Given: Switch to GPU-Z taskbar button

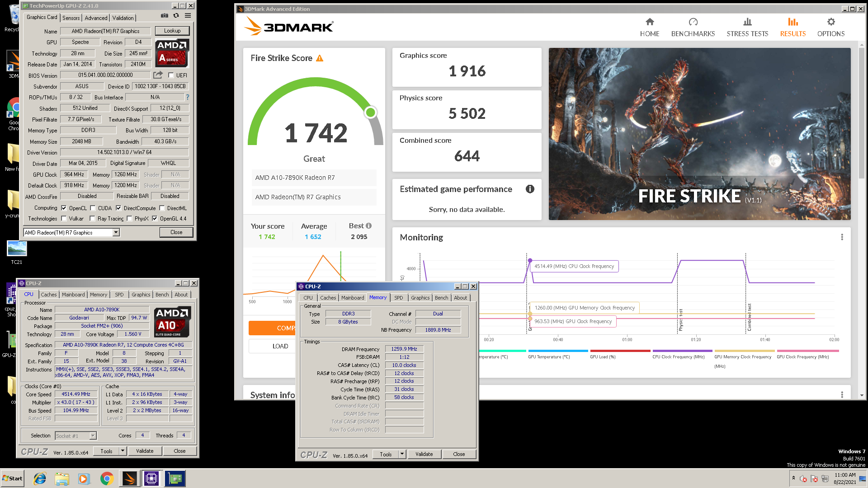Looking at the screenshot, I should click(175, 479).
